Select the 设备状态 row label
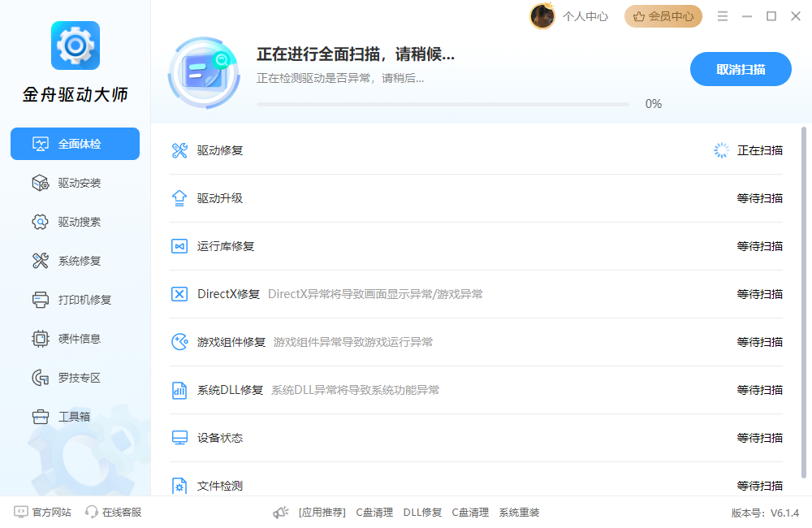The height and width of the screenshot is (528, 812). [x=220, y=438]
